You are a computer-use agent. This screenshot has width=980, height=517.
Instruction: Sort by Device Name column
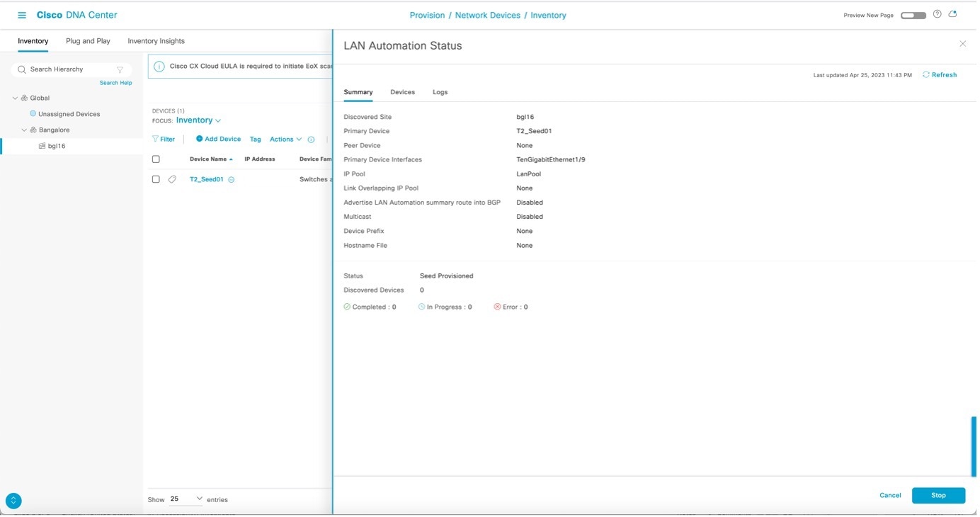(211, 159)
